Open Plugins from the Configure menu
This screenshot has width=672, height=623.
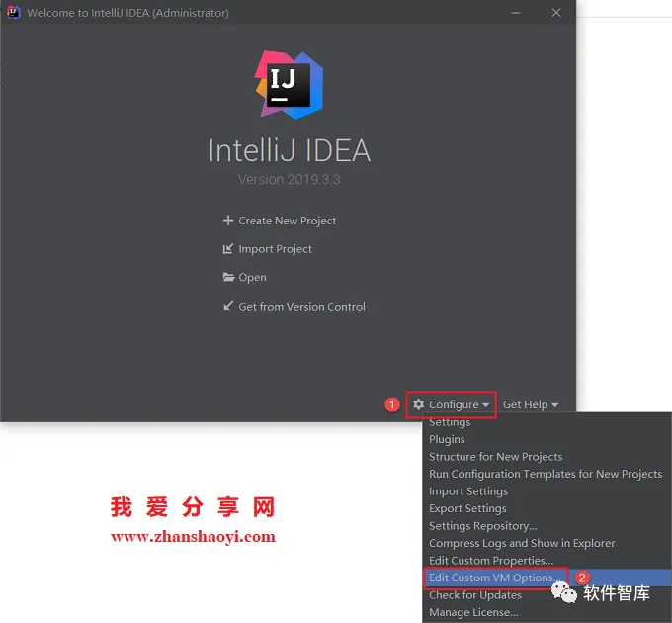[546, 439]
